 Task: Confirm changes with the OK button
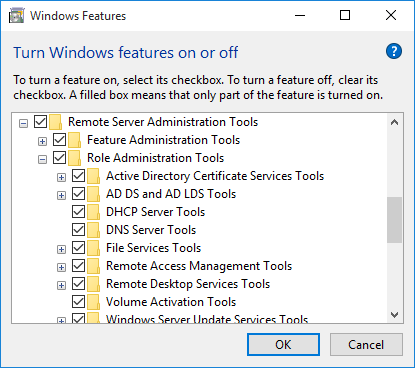tap(283, 345)
